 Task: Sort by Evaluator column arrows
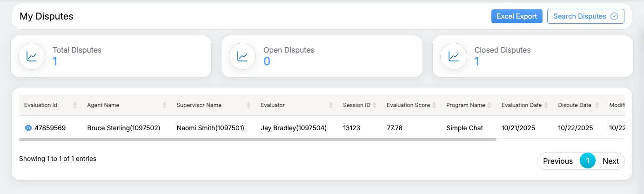[331, 105]
